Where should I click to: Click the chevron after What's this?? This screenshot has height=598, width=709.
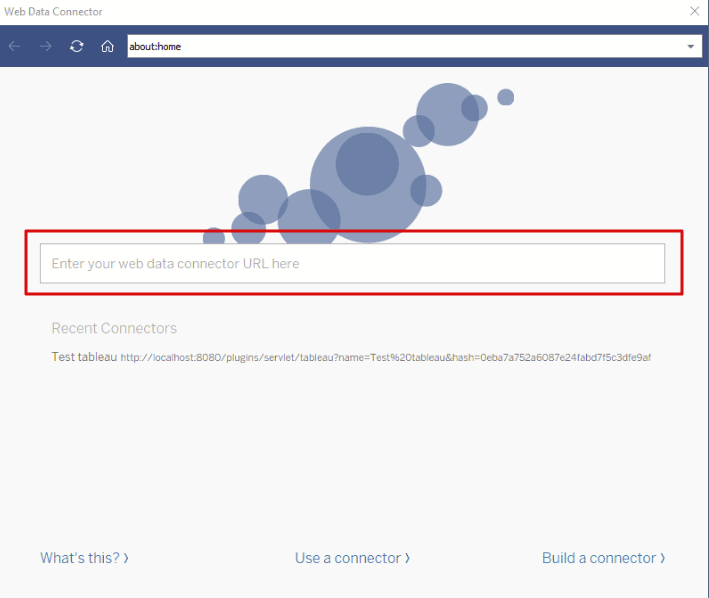point(126,558)
